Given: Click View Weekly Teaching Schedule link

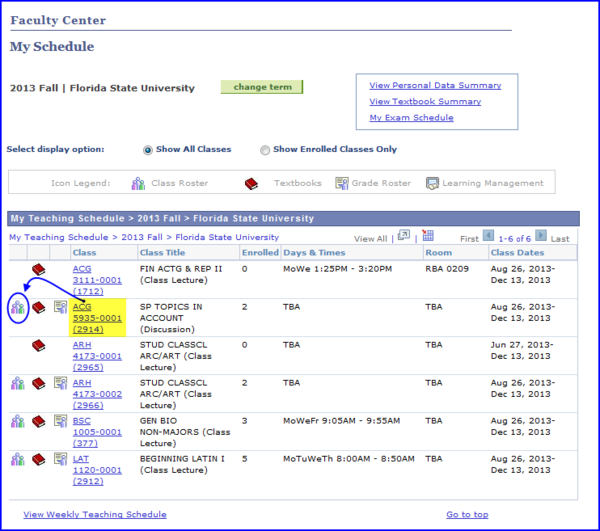Looking at the screenshot, I should coord(95,514).
